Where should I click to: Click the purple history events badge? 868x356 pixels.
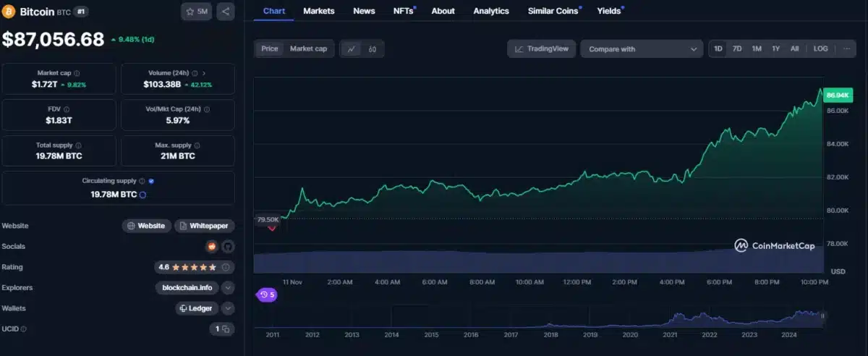267,294
